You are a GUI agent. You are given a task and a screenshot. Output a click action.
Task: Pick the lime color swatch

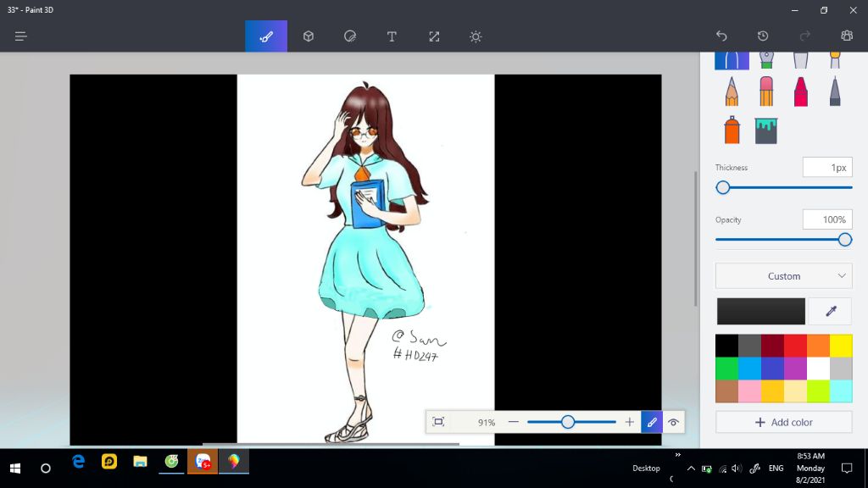click(x=818, y=391)
